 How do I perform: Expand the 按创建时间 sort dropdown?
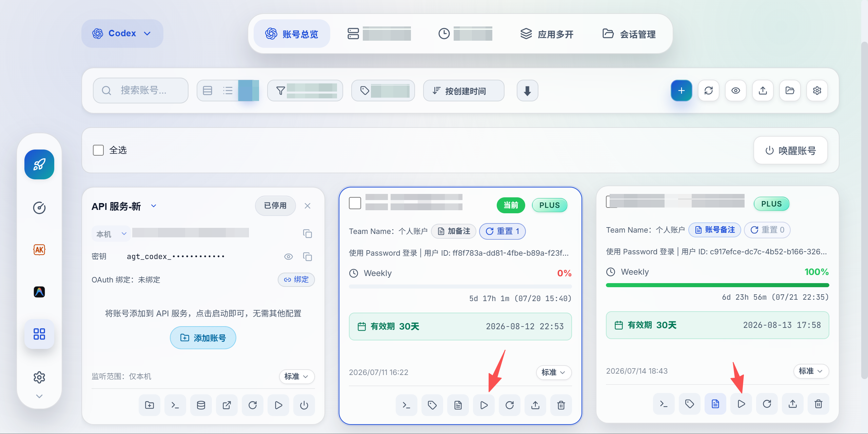[x=463, y=91]
